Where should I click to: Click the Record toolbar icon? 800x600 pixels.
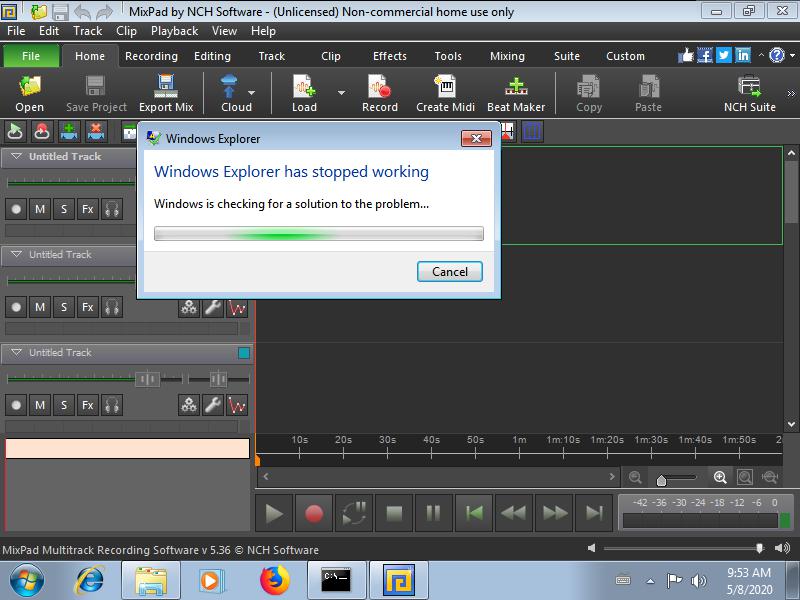point(380,93)
